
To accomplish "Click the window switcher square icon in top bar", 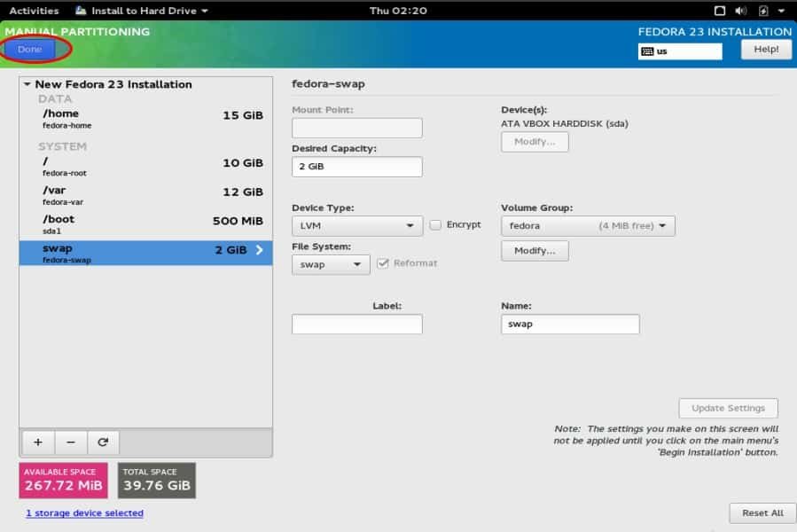I will pyautogui.click(x=720, y=11).
